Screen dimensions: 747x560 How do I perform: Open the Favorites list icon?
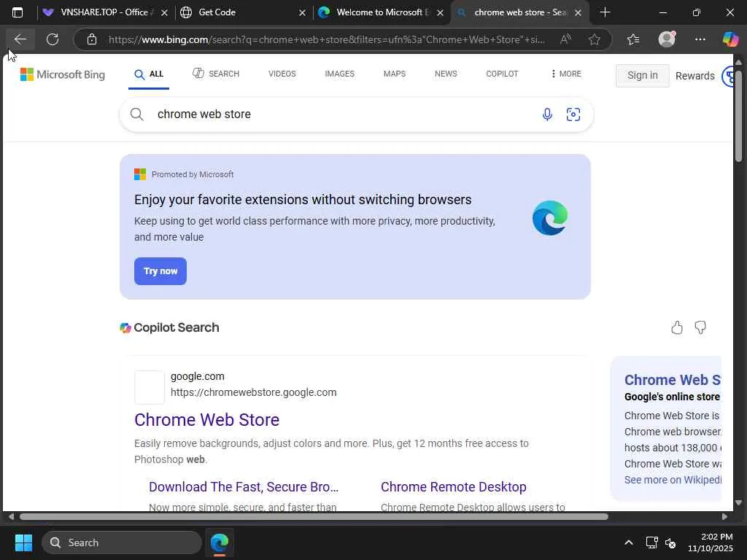click(x=633, y=39)
